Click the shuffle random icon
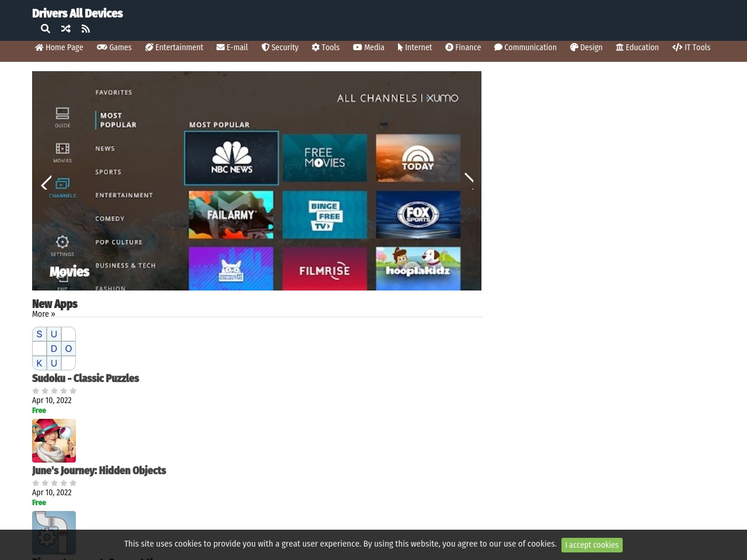This screenshot has height=560, width=747. [66, 29]
